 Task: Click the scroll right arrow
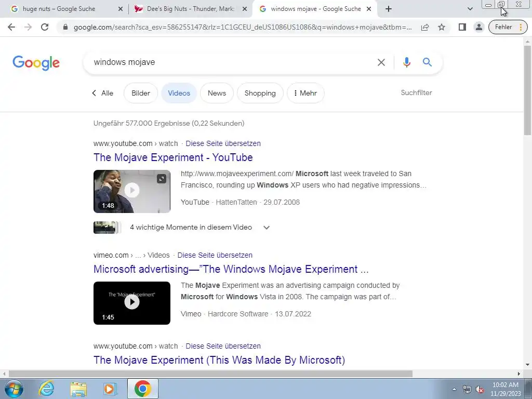click(519, 374)
